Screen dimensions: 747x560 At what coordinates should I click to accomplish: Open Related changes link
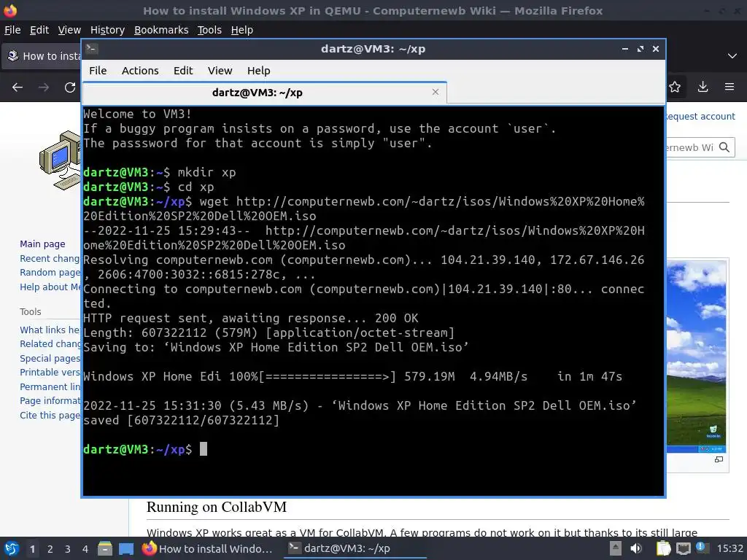click(50, 344)
